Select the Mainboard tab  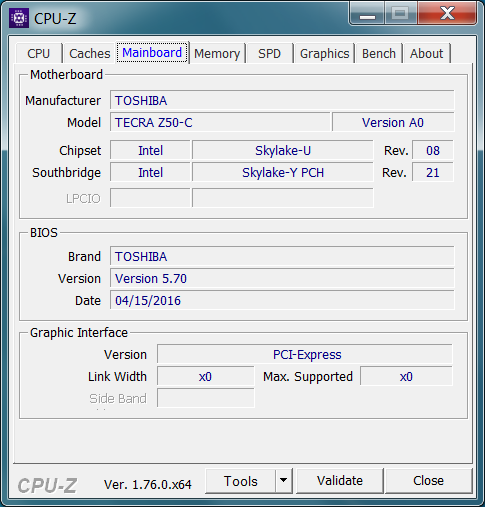pyautogui.click(x=152, y=53)
